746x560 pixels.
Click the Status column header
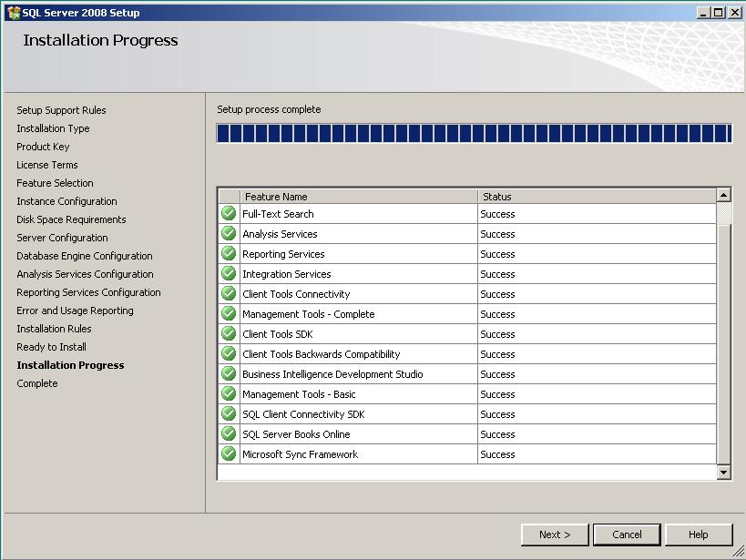tap(598, 197)
